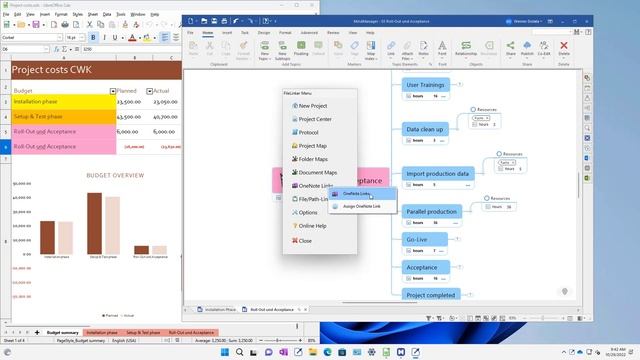Screen dimensions: 640x360
Task: Open the Planned column filter dropdown
Action: pos(113,91)
